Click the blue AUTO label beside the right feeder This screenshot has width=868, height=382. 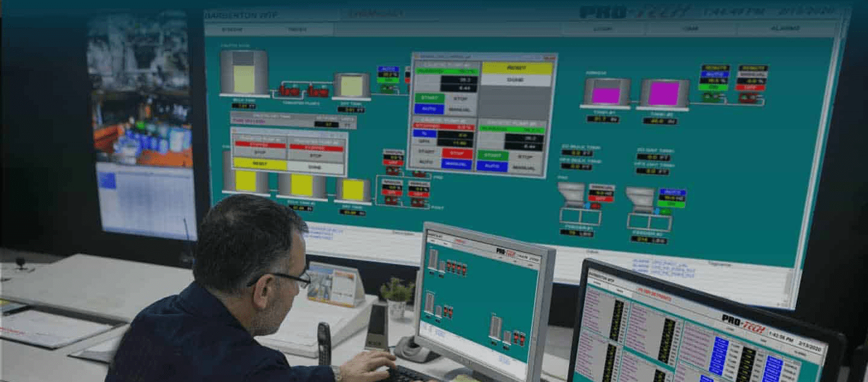pyautogui.click(x=672, y=192)
